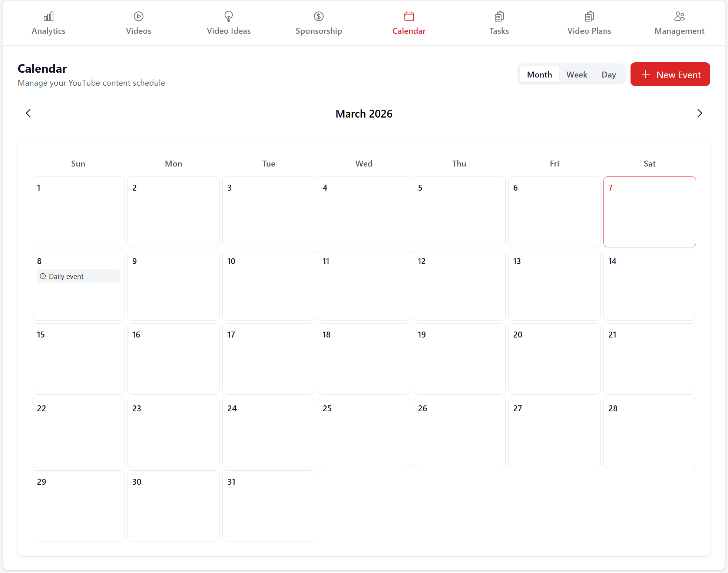Open the Management tab label
The height and width of the screenshot is (573, 728).
click(679, 31)
